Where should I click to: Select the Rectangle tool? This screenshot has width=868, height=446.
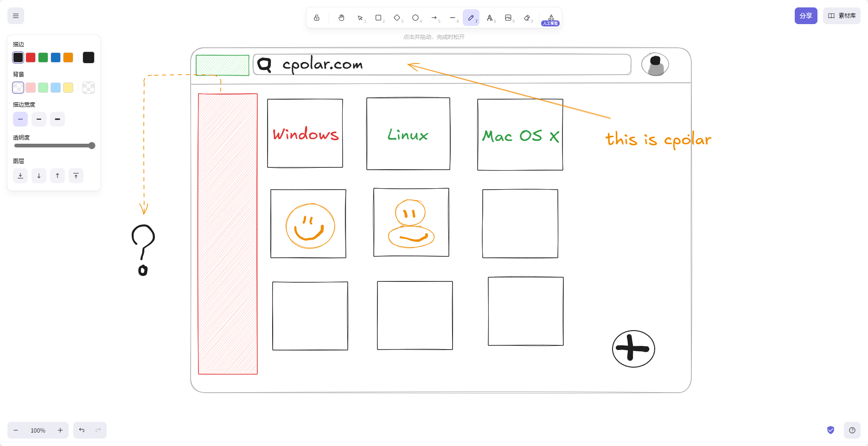click(379, 18)
